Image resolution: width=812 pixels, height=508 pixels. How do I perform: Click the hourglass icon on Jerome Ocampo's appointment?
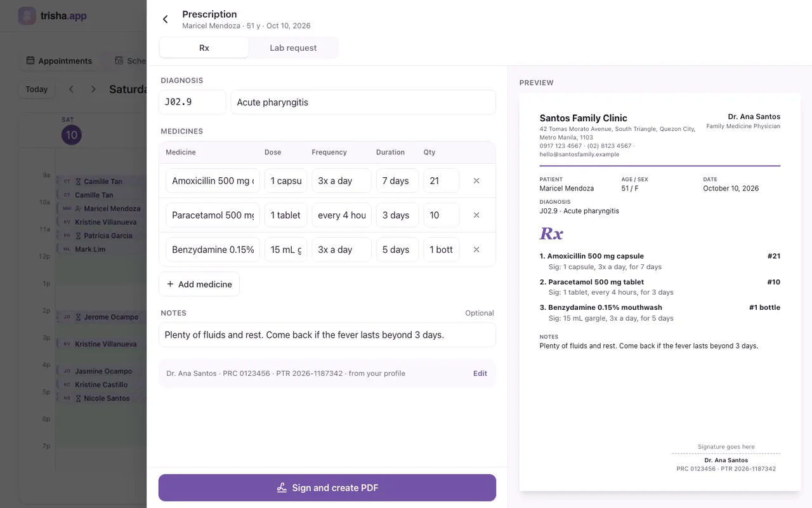[79, 317]
